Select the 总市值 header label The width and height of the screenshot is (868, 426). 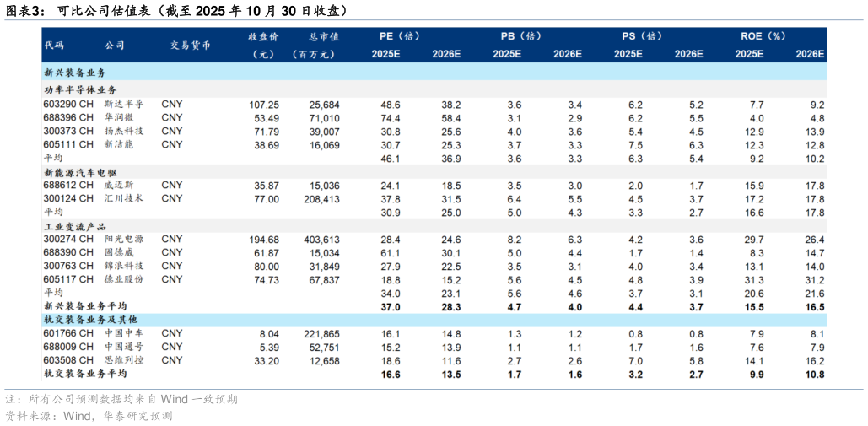pos(324,36)
